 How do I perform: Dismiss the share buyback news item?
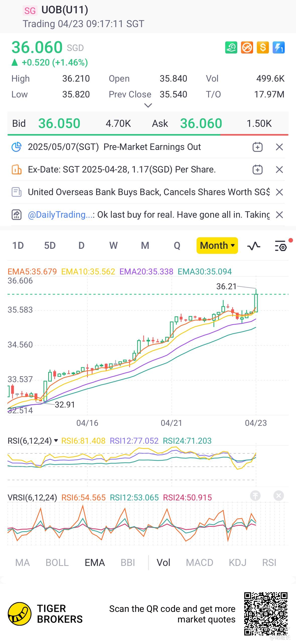coord(279,192)
